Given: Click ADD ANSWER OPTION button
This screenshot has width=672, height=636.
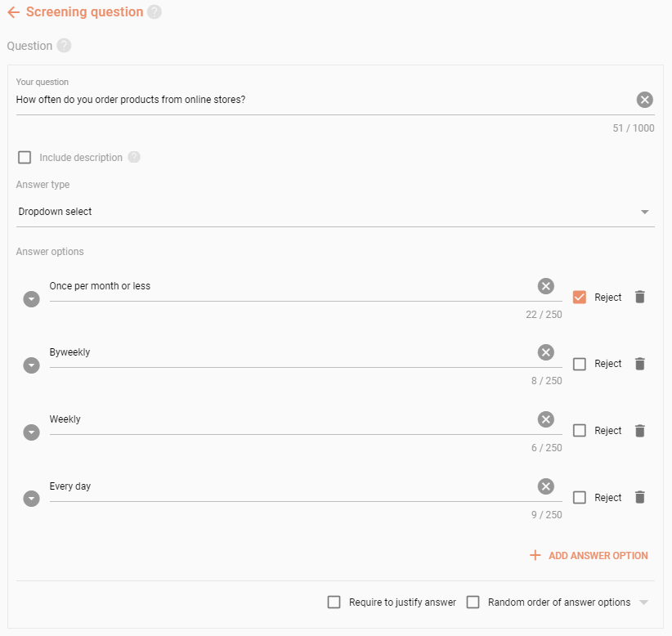Looking at the screenshot, I should point(589,555).
